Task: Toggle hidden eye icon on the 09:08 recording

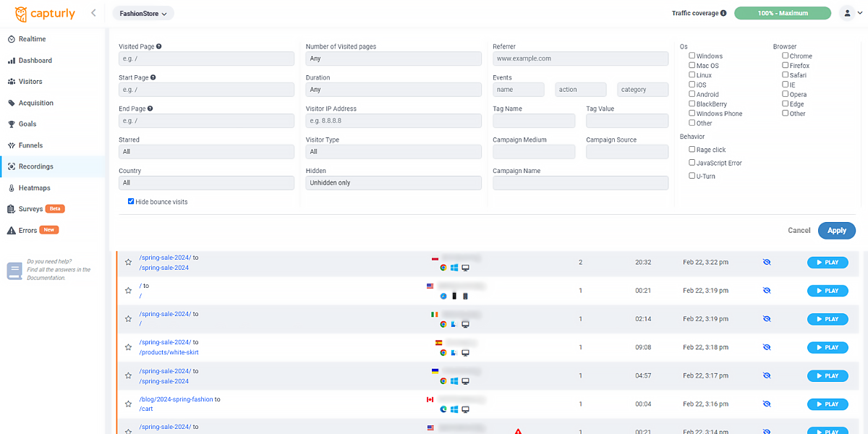Action: (767, 347)
